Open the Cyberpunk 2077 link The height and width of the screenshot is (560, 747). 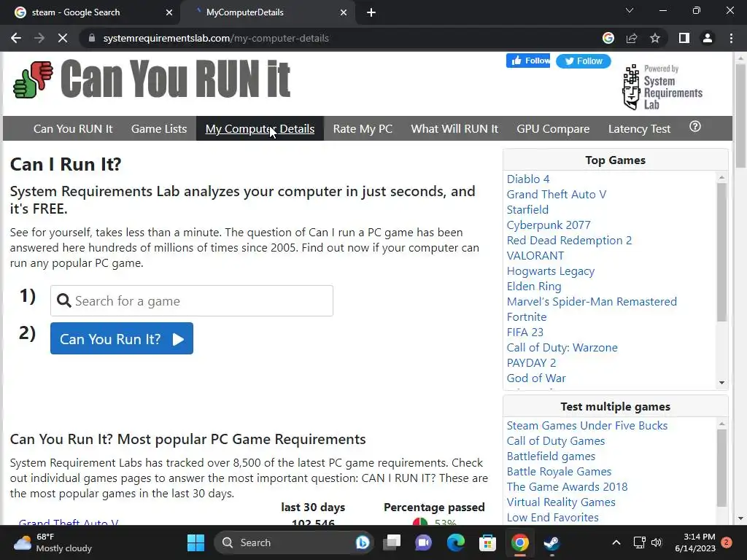549,225
